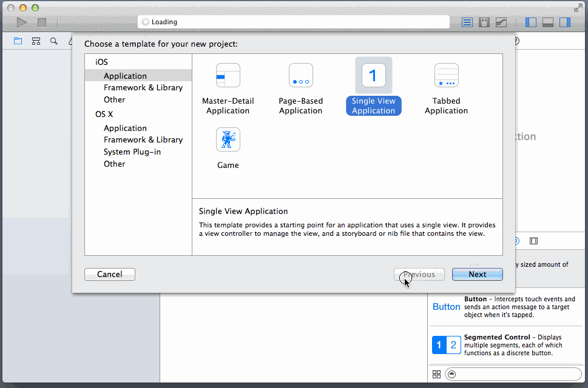The height and width of the screenshot is (388, 588).
Task: Select Application under iOS
Action: point(138,76)
